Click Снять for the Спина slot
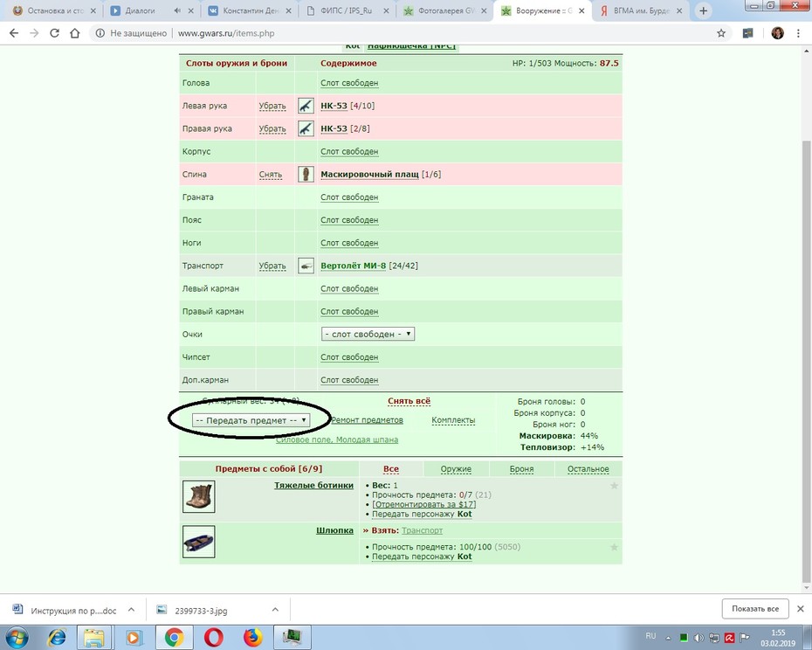This screenshot has height=650, width=812. click(271, 175)
